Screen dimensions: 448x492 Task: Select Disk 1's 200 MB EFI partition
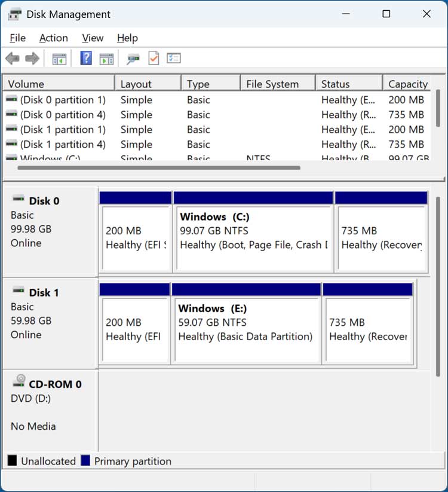pyautogui.click(x=135, y=323)
